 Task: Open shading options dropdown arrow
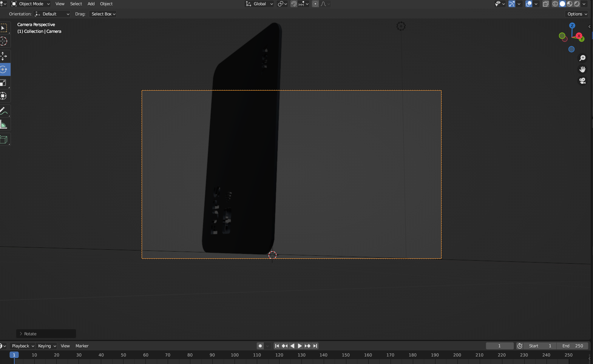tap(584, 4)
